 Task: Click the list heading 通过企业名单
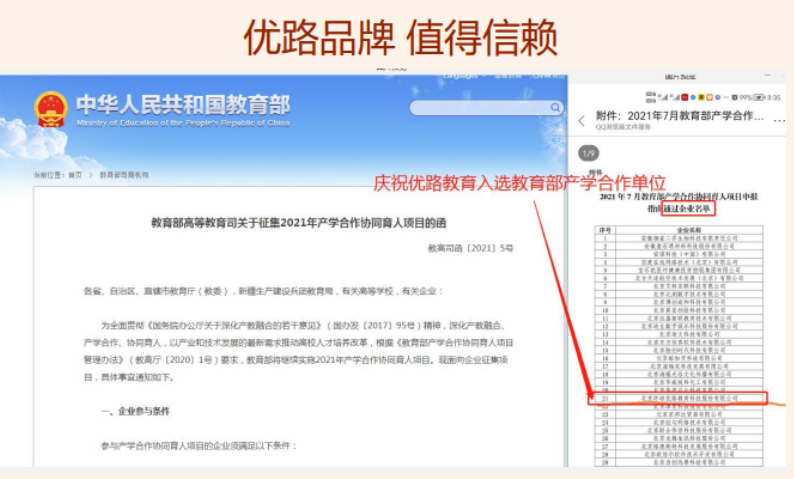tap(688, 208)
